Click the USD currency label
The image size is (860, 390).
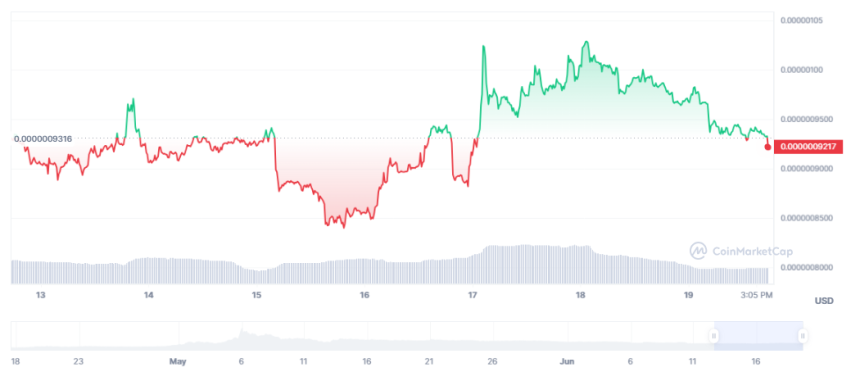(x=824, y=301)
